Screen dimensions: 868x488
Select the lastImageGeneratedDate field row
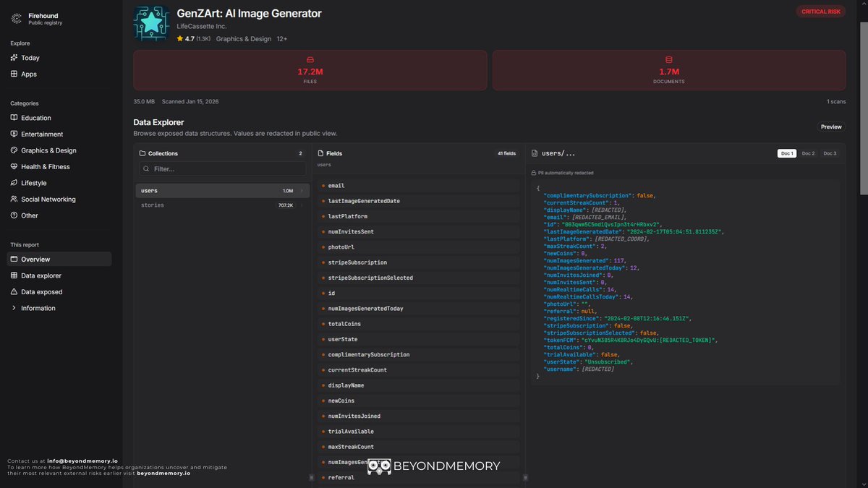(x=418, y=201)
